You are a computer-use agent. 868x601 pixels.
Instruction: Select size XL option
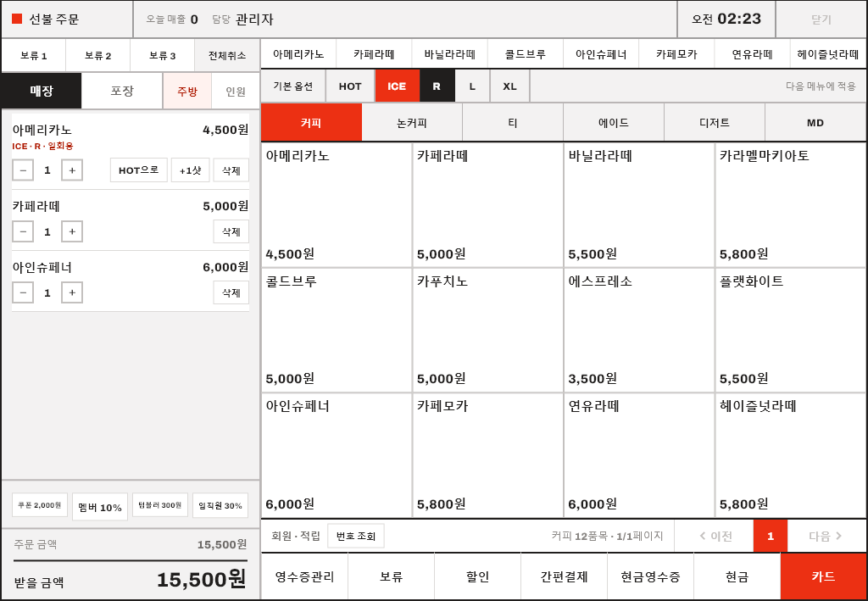tap(509, 86)
